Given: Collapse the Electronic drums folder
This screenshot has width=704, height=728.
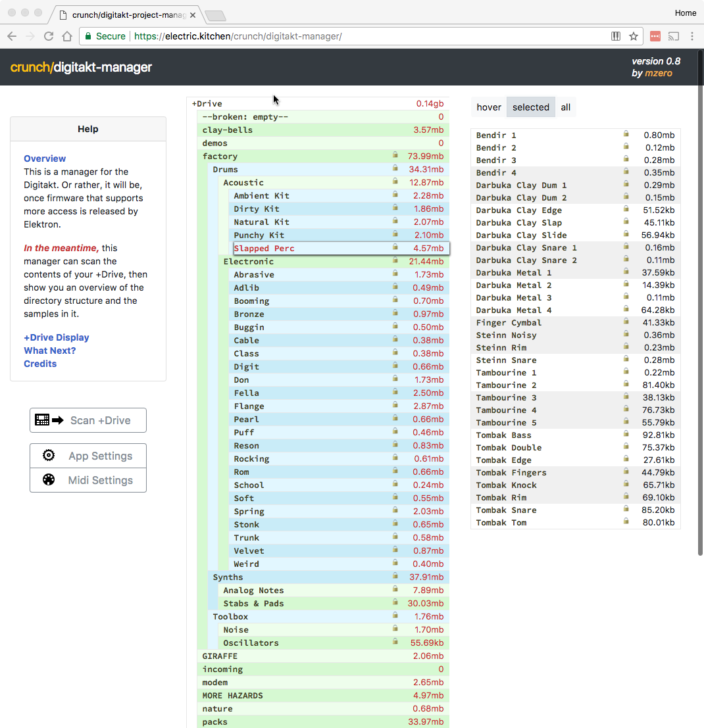Looking at the screenshot, I should (248, 262).
